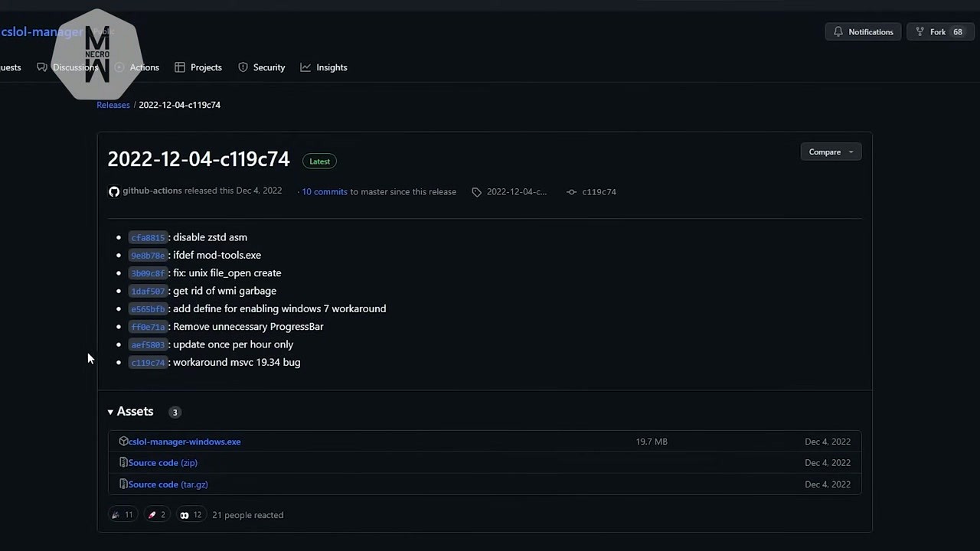Open the 2022-12-04-c... tag link
The width and height of the screenshot is (980, 551).
(x=517, y=192)
